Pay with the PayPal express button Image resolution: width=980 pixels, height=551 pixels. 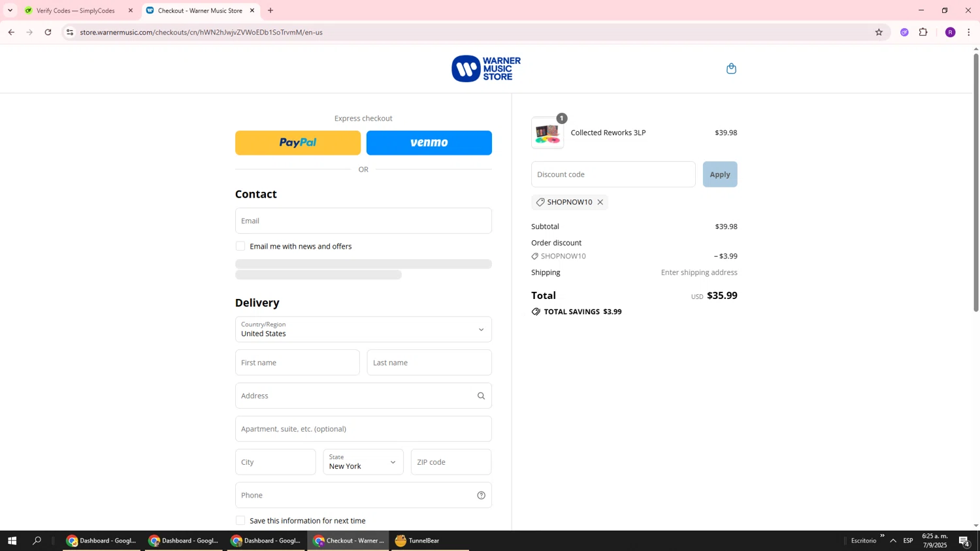click(x=298, y=143)
